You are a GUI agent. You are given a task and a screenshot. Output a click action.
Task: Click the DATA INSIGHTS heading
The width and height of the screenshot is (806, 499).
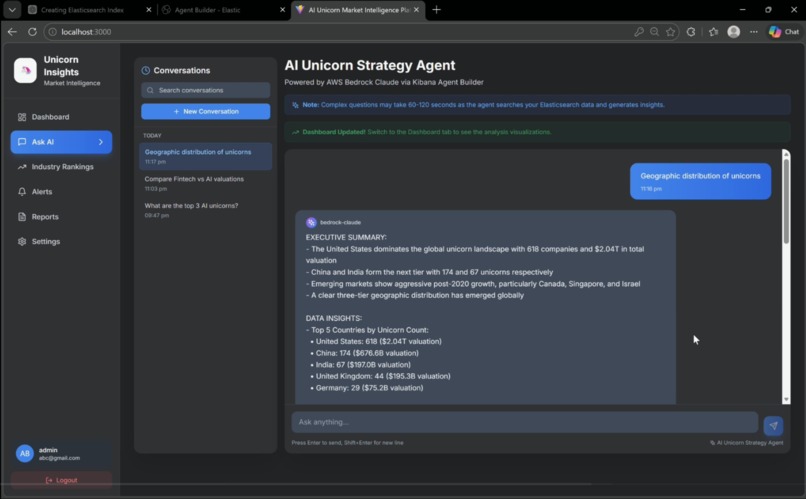click(334, 319)
